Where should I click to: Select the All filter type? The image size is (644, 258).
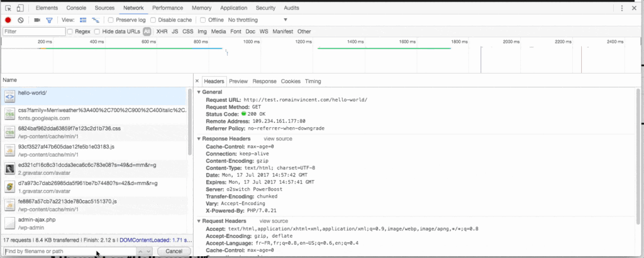coord(147,31)
